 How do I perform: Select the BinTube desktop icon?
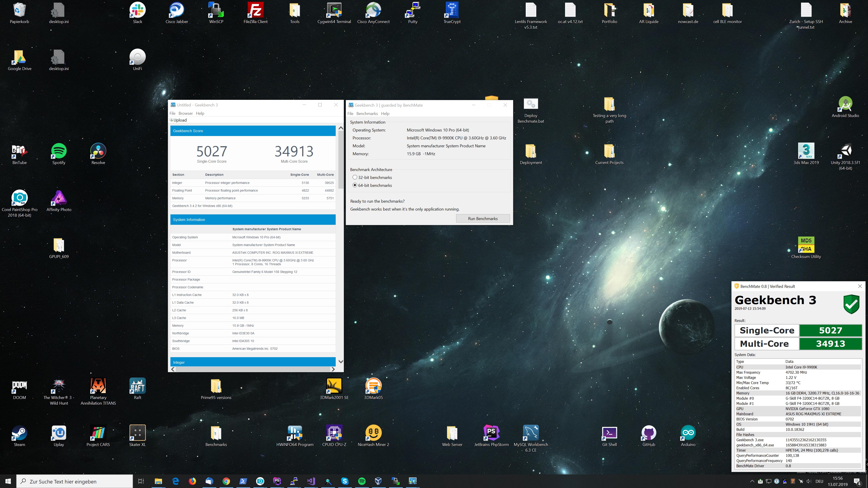click(19, 154)
